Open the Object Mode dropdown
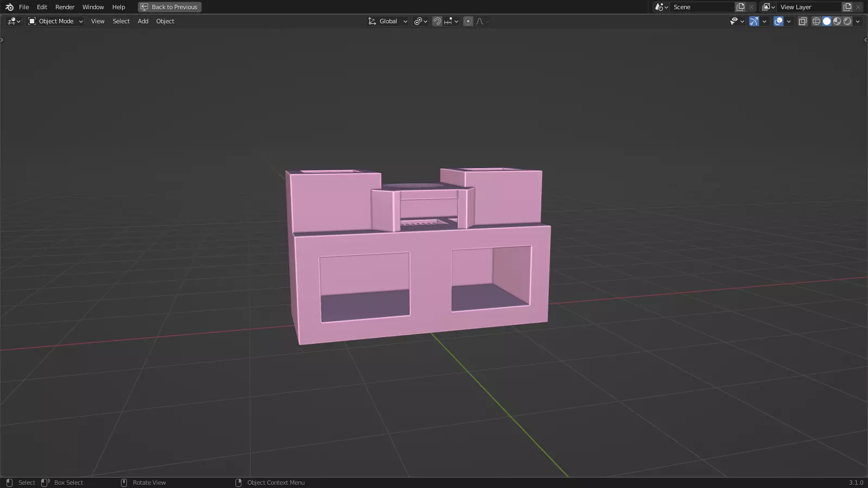868x488 pixels. tap(55, 21)
